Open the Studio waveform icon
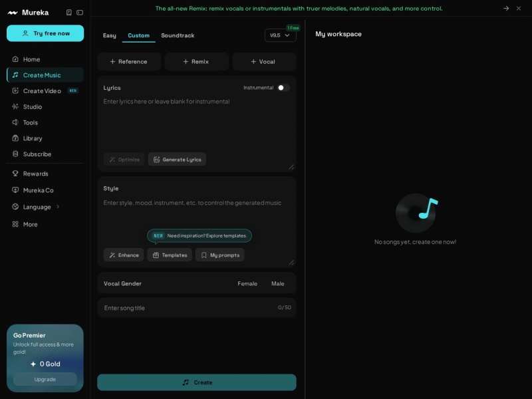The height and width of the screenshot is (399, 532). 15,106
